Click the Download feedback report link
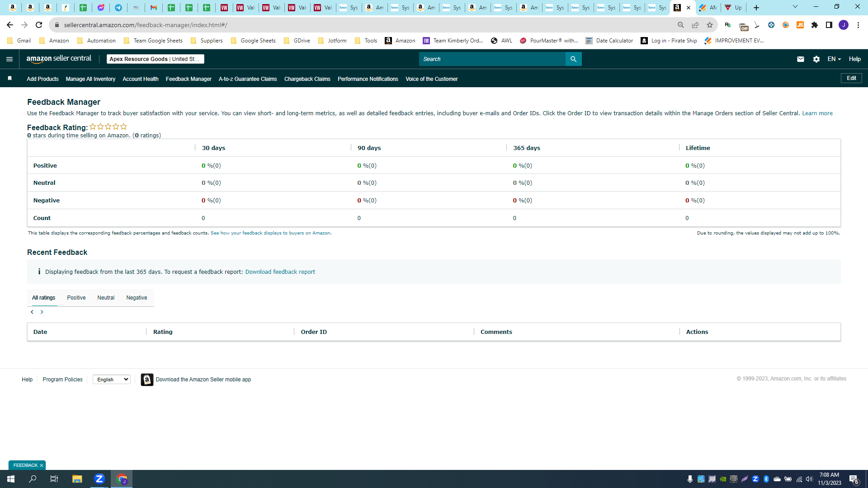The image size is (868, 488). pos(280,272)
